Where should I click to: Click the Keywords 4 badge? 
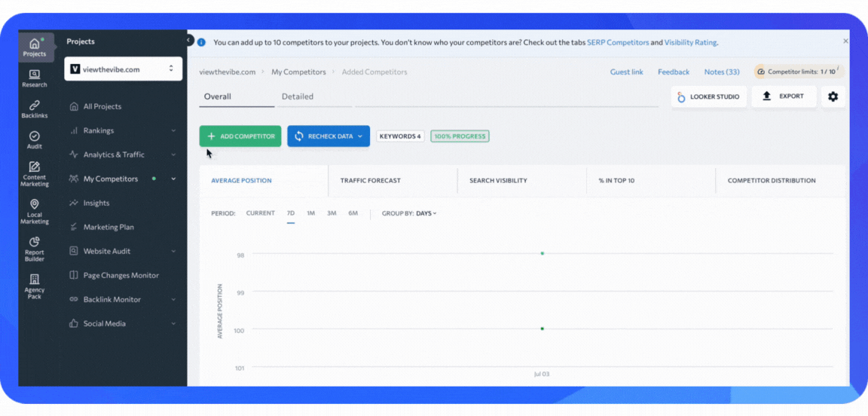pyautogui.click(x=400, y=136)
